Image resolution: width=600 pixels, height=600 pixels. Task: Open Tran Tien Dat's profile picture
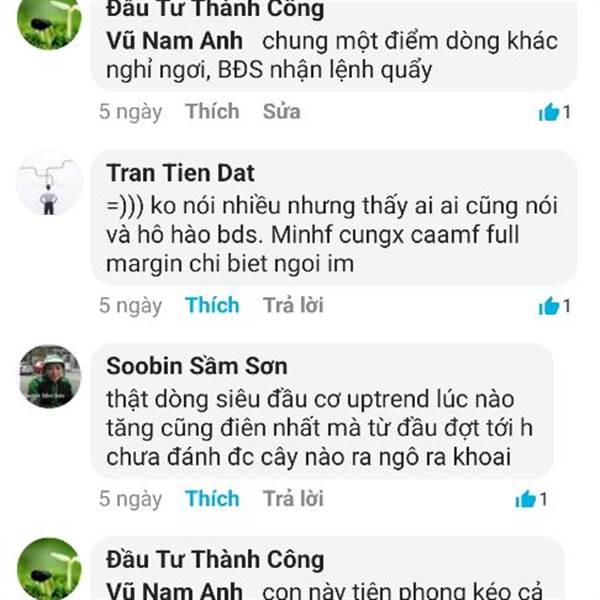pyautogui.click(x=49, y=183)
